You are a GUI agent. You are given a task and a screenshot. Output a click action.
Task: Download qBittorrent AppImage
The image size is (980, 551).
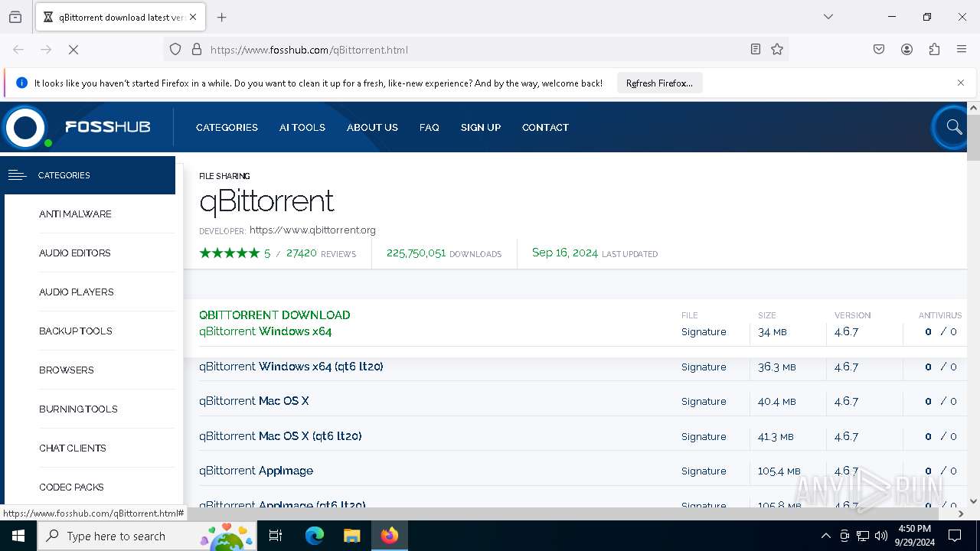click(256, 471)
